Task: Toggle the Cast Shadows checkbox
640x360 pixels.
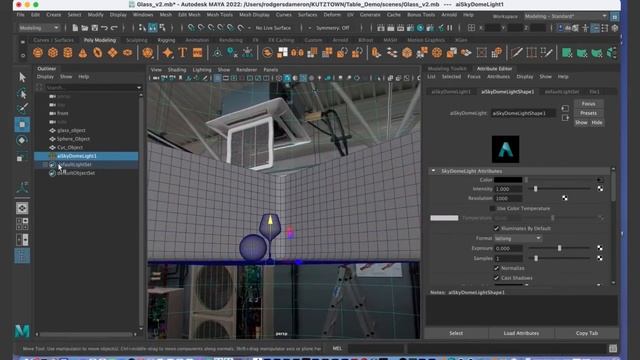Action: point(496,278)
